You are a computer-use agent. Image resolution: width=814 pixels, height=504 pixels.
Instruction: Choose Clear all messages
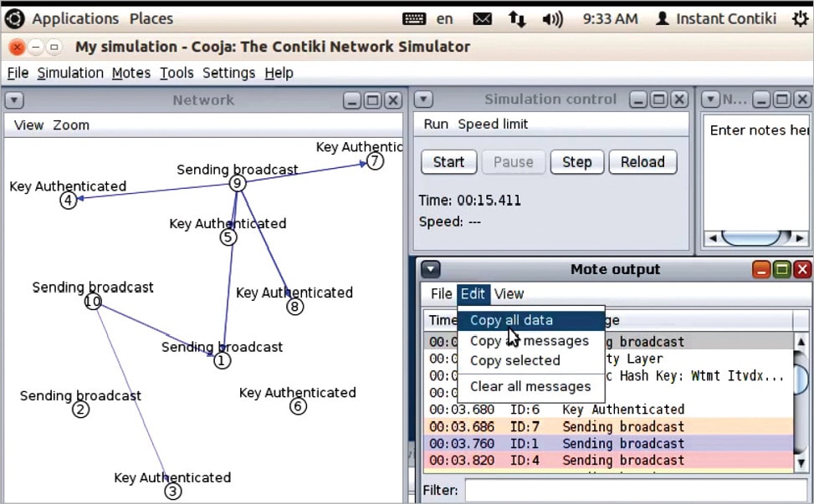[531, 386]
